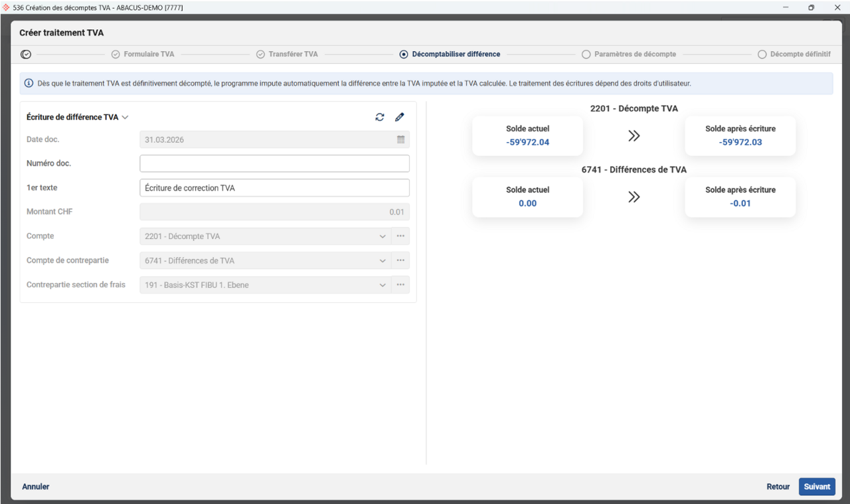Click the refresh icon in Écriture de différence TVA
Image resolution: width=850 pixels, height=504 pixels.
380,117
